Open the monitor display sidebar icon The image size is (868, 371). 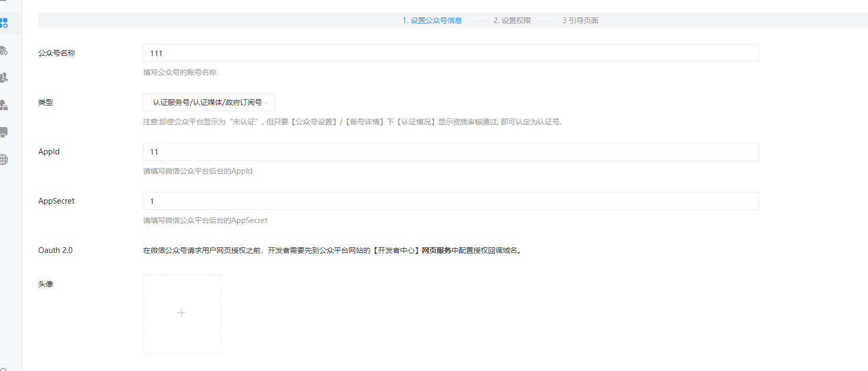tap(4, 132)
